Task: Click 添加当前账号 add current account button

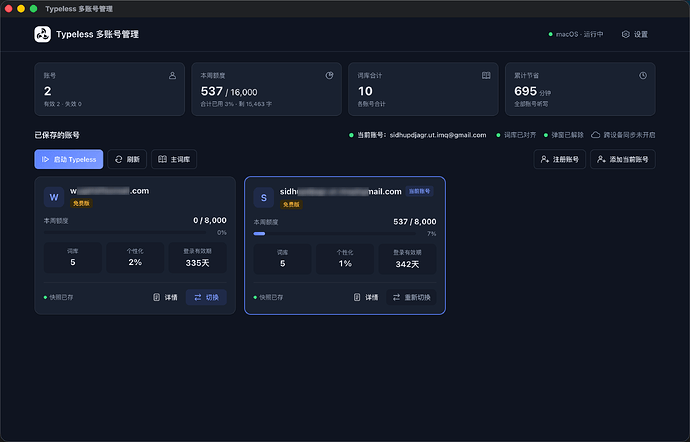Action: click(x=623, y=159)
